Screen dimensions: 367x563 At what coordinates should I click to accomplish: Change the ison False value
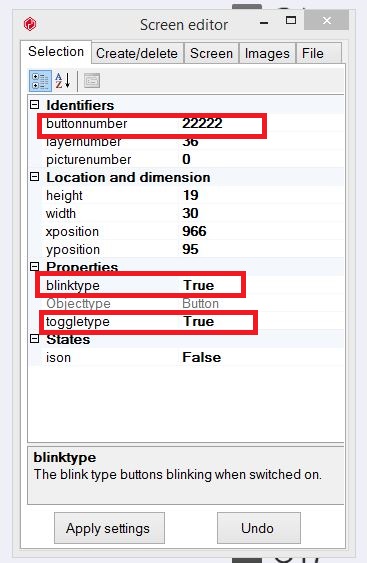click(201, 357)
